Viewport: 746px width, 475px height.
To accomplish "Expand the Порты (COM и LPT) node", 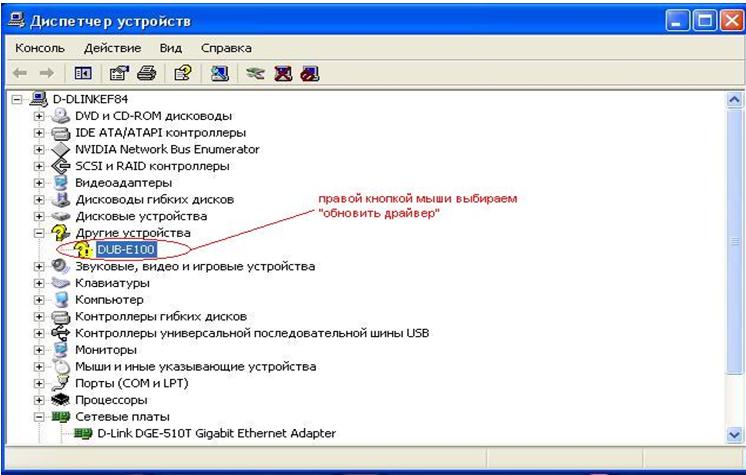I will click(39, 383).
